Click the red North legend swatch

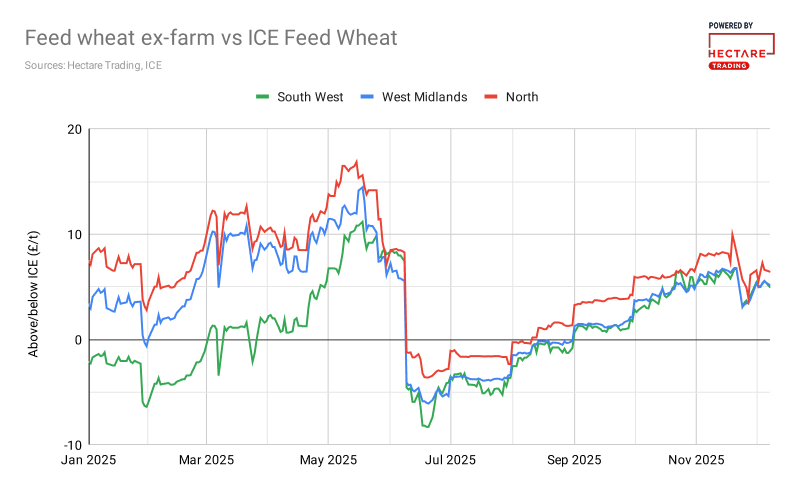point(491,97)
